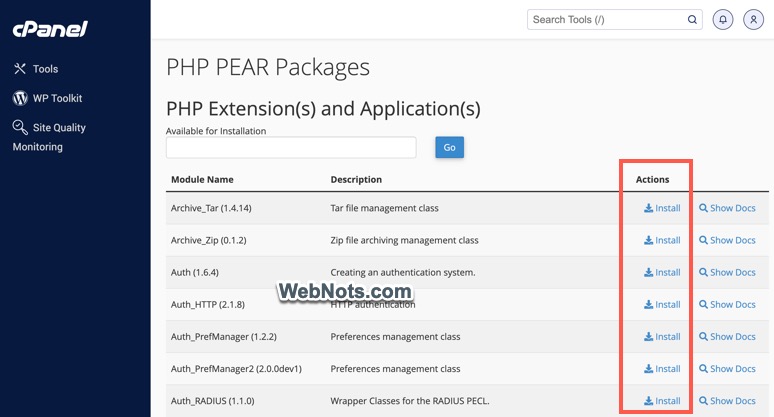Select the Archive_Zip (0.1.2) module name

pyautogui.click(x=209, y=240)
